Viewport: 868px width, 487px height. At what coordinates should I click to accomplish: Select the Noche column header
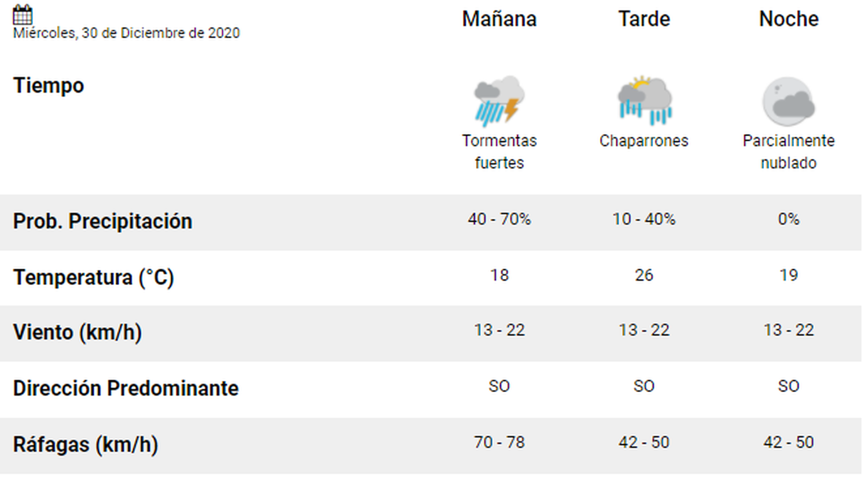(x=789, y=19)
